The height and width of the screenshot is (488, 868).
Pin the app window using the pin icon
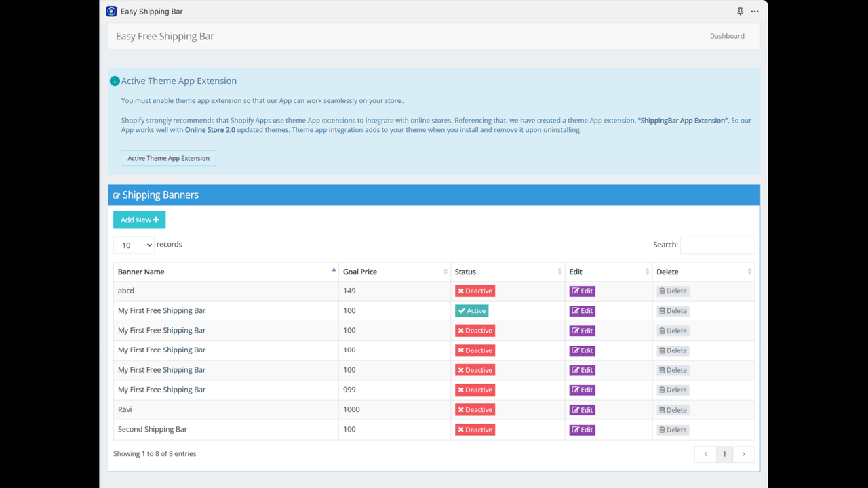coord(740,11)
